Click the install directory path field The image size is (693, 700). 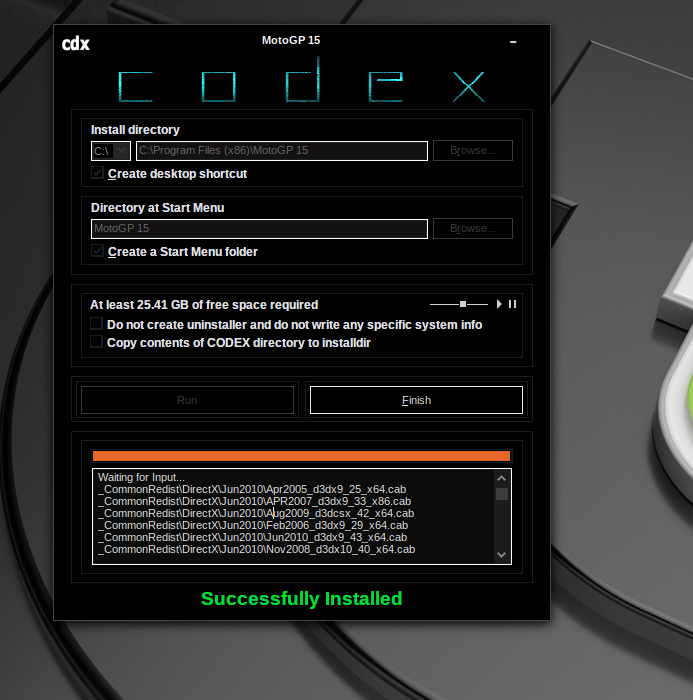282,151
